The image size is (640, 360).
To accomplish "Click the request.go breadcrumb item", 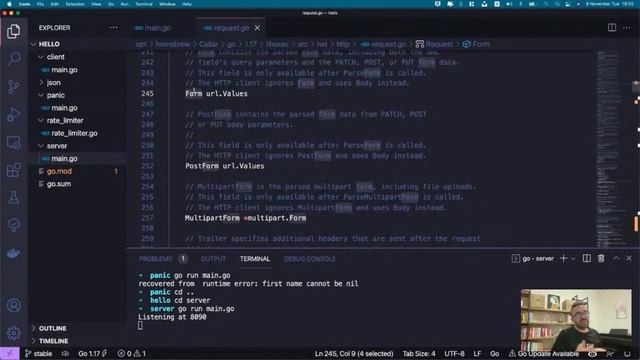I will coord(383,44).
